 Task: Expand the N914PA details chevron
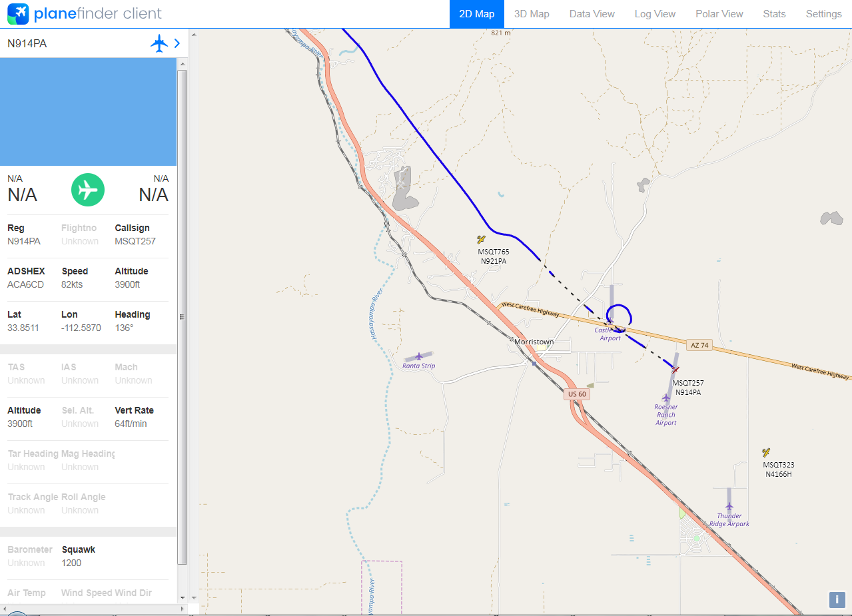(177, 43)
